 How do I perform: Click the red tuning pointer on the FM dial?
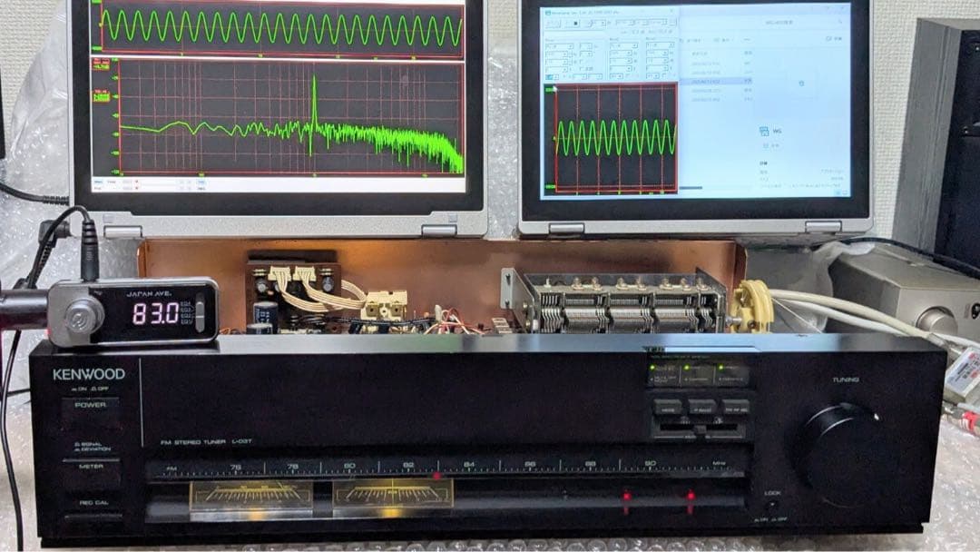point(436,475)
